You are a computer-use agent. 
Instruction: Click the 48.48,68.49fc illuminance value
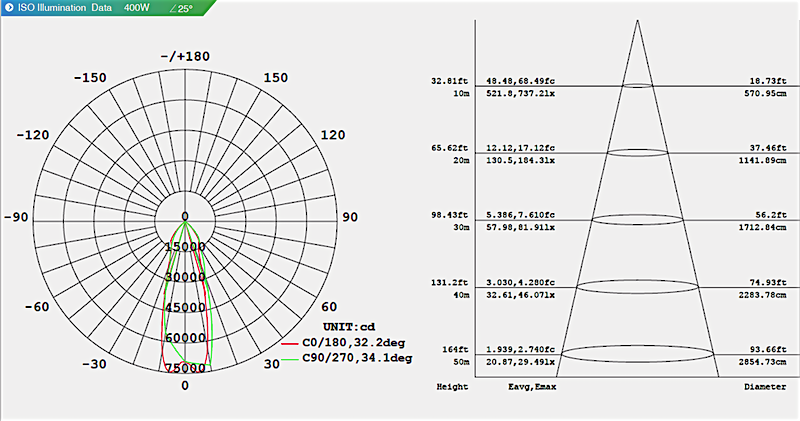pyautogui.click(x=520, y=81)
